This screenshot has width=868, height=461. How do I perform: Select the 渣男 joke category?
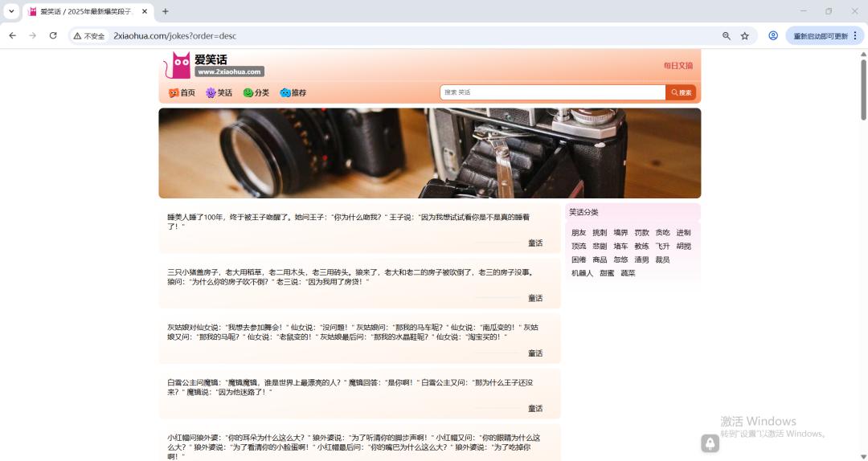(641, 259)
